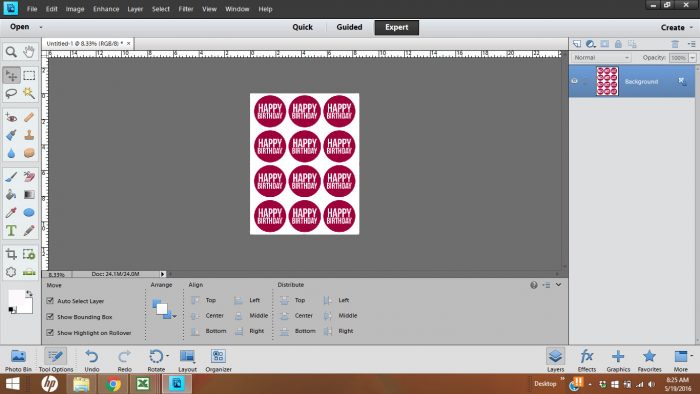Open the Layer menu
The image size is (700, 394).
click(135, 9)
